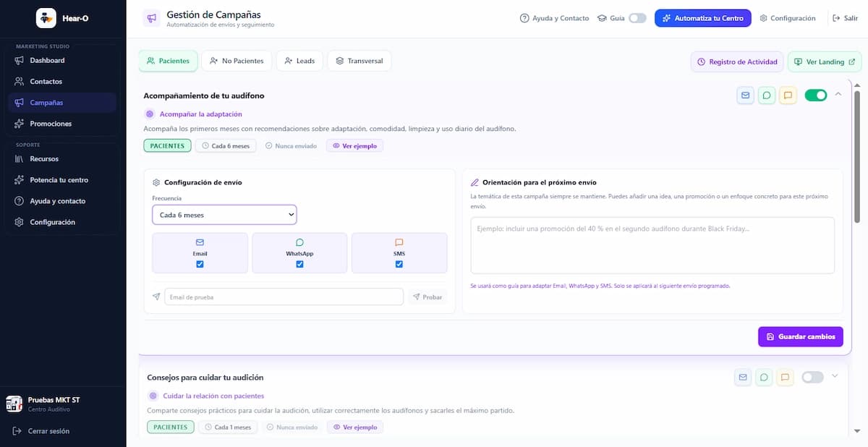
Task: Click the Probar test button
Action: click(x=427, y=297)
